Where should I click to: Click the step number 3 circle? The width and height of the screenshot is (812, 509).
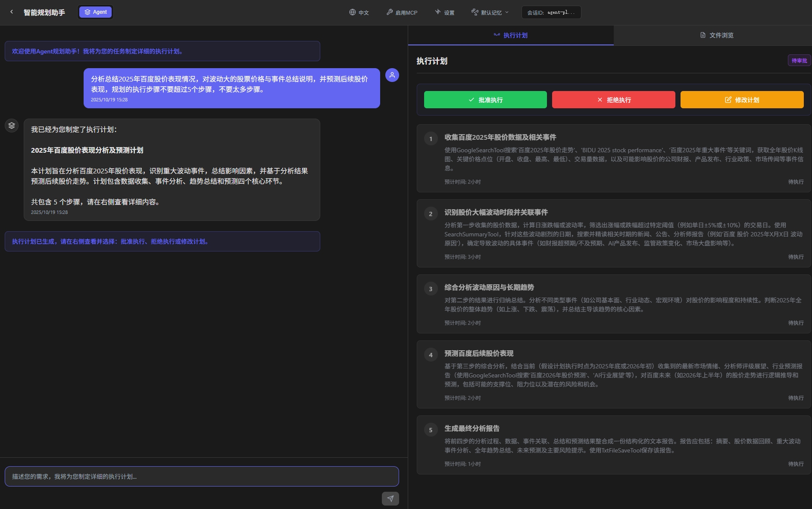click(431, 289)
